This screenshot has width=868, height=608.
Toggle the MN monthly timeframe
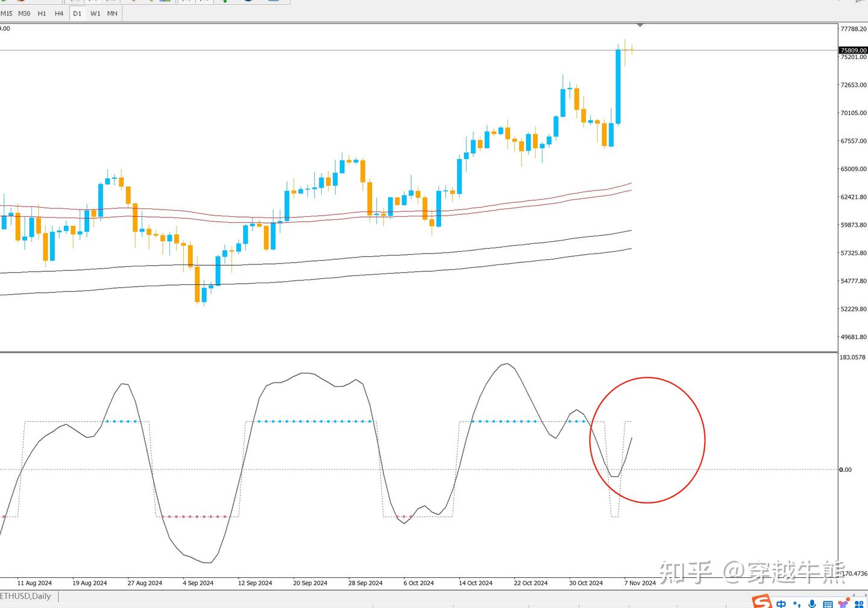(x=112, y=13)
